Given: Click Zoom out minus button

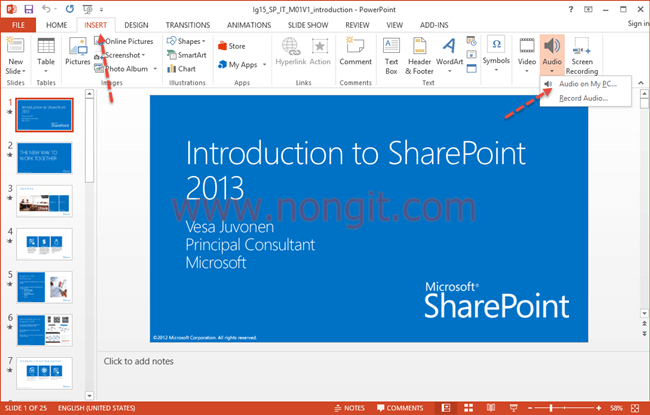Looking at the screenshot, I should pos(530,408).
